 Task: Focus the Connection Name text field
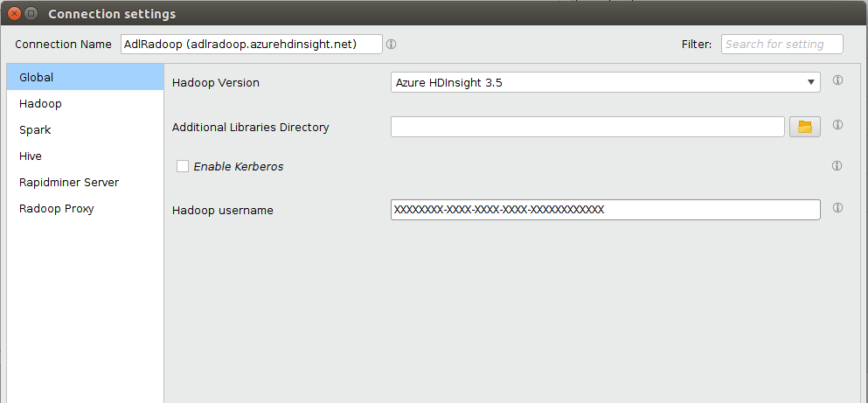pyautogui.click(x=251, y=45)
